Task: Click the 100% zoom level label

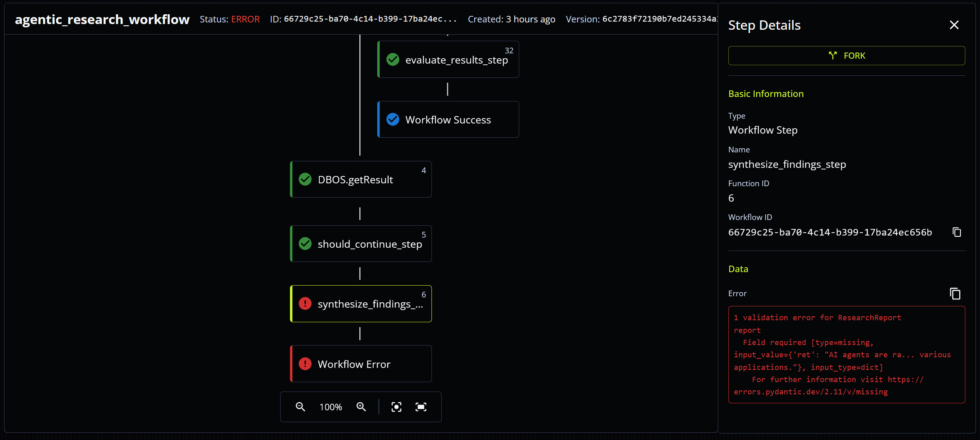Action: click(330, 407)
